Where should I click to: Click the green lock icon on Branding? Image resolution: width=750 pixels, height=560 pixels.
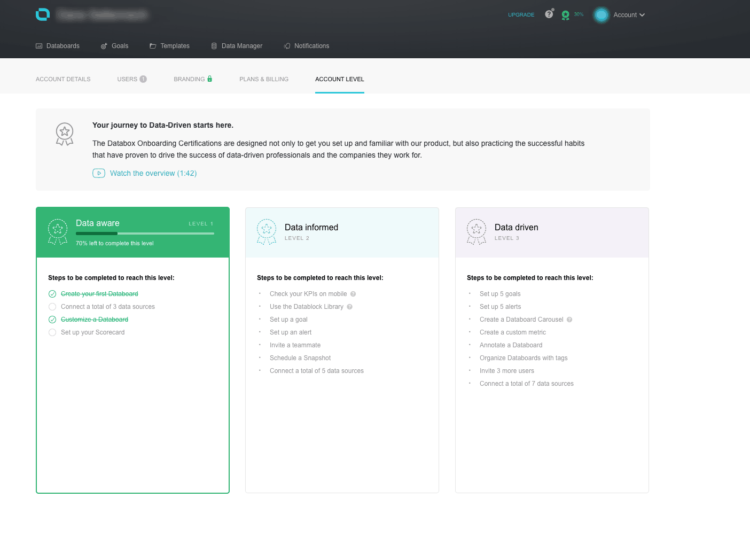(210, 79)
